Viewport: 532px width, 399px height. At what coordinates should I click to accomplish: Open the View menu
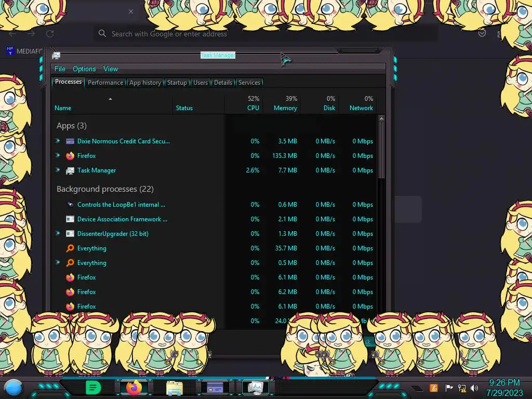pyautogui.click(x=111, y=69)
